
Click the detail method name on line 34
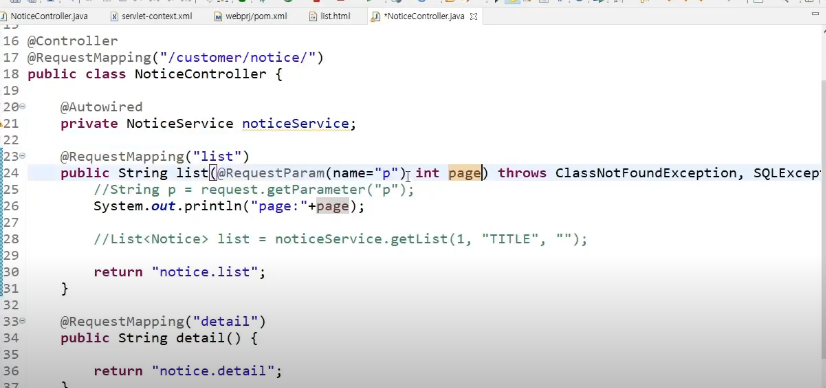pyautogui.click(x=201, y=338)
